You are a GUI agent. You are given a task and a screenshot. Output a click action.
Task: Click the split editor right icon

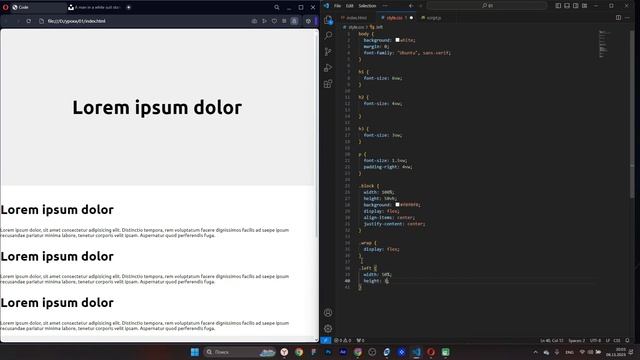[618, 18]
